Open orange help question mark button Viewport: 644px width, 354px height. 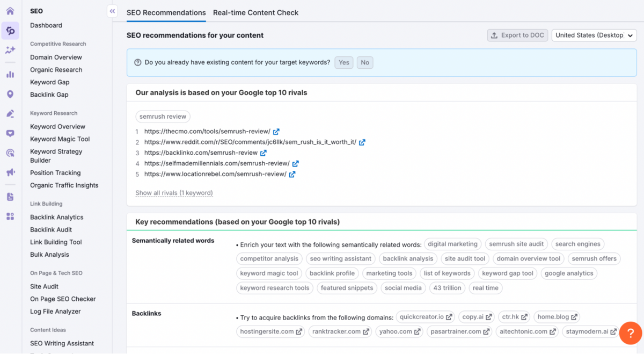point(631,333)
